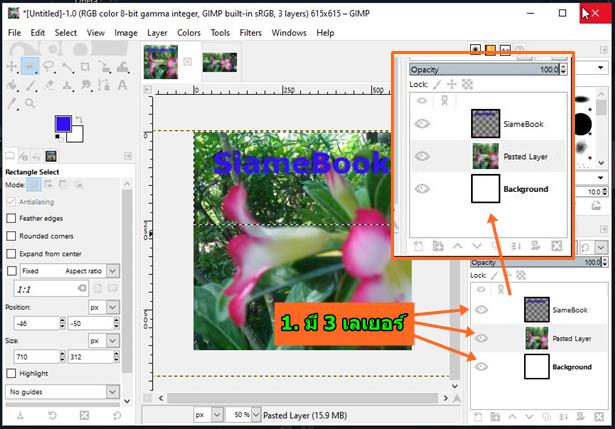Click the white background color swatch
The image size is (615, 429).
pyautogui.click(x=77, y=136)
